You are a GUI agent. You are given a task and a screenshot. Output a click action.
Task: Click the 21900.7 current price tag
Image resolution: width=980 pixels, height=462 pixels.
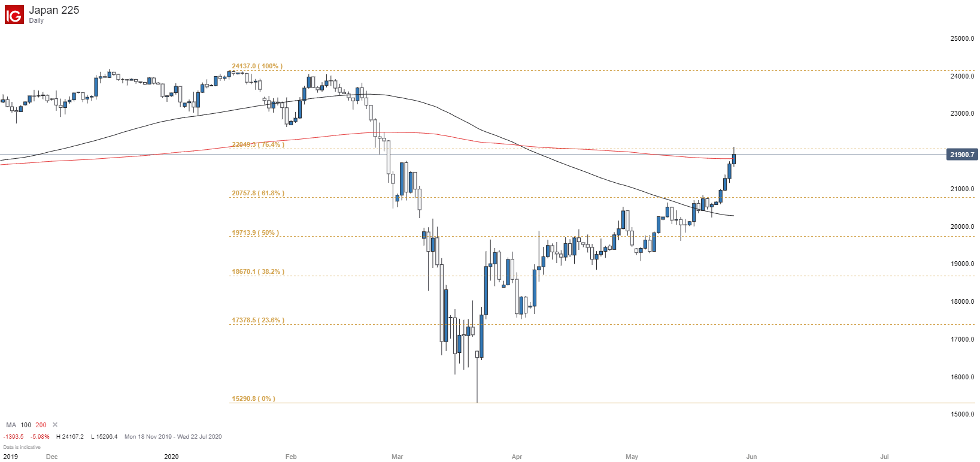[962, 155]
